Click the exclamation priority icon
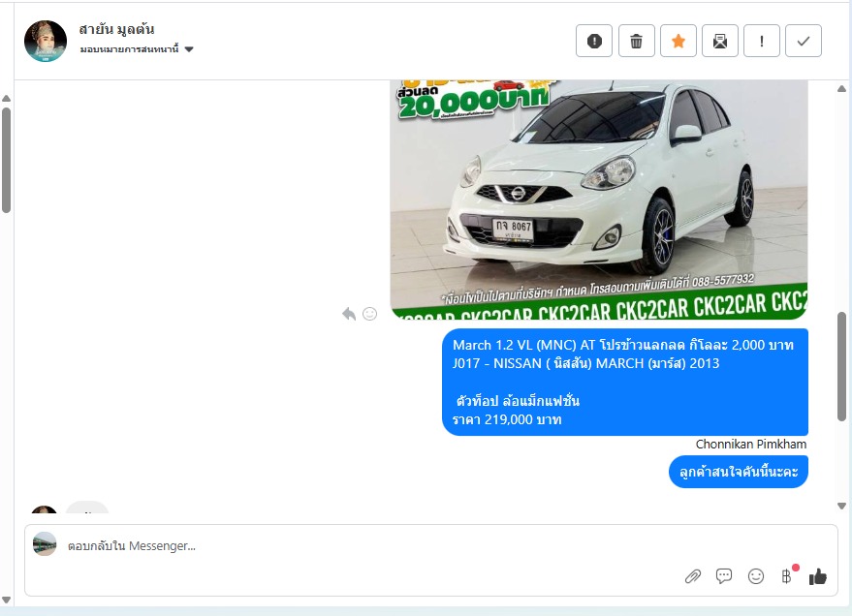Image resolution: width=852 pixels, height=616 pixels. coord(762,41)
